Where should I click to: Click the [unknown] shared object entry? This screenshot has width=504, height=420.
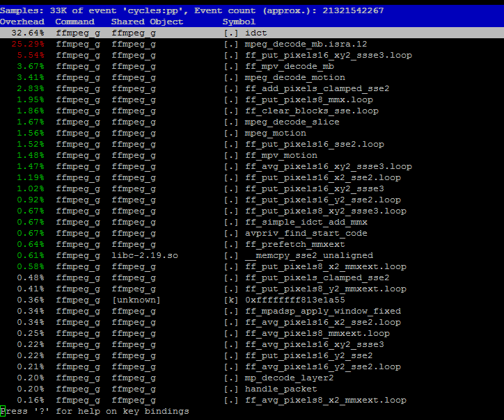tap(136, 300)
